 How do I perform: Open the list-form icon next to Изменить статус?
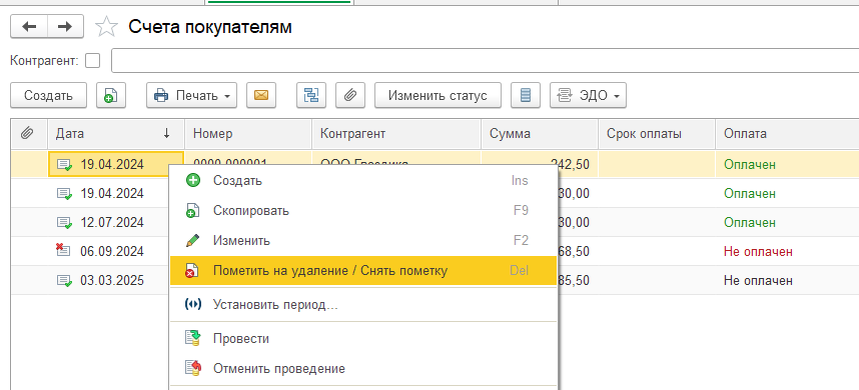[525, 95]
